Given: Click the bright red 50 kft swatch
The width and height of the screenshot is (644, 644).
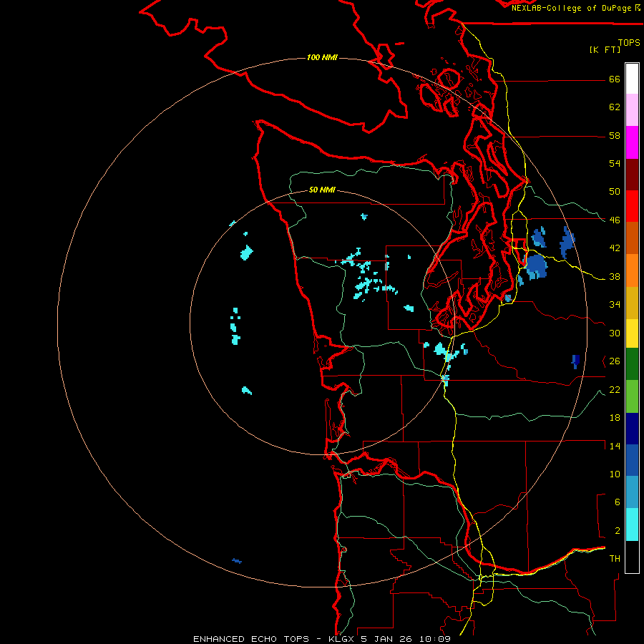Looking at the screenshot, I should click(632, 206).
